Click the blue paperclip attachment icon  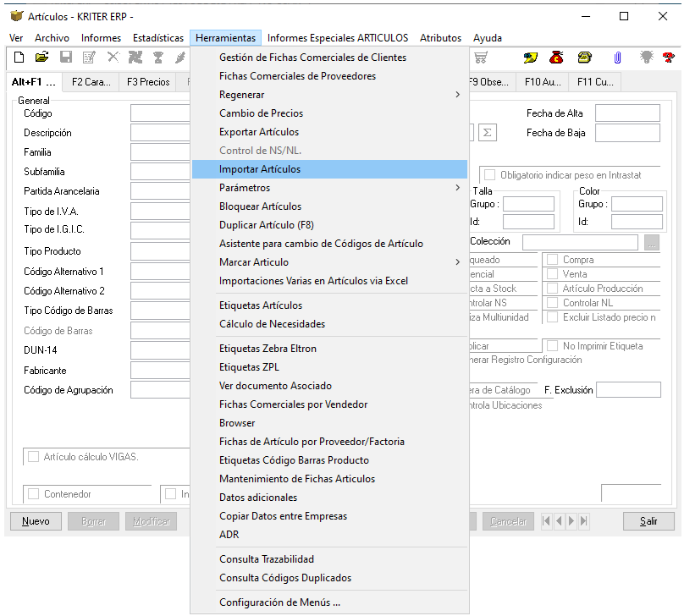pyautogui.click(x=617, y=58)
